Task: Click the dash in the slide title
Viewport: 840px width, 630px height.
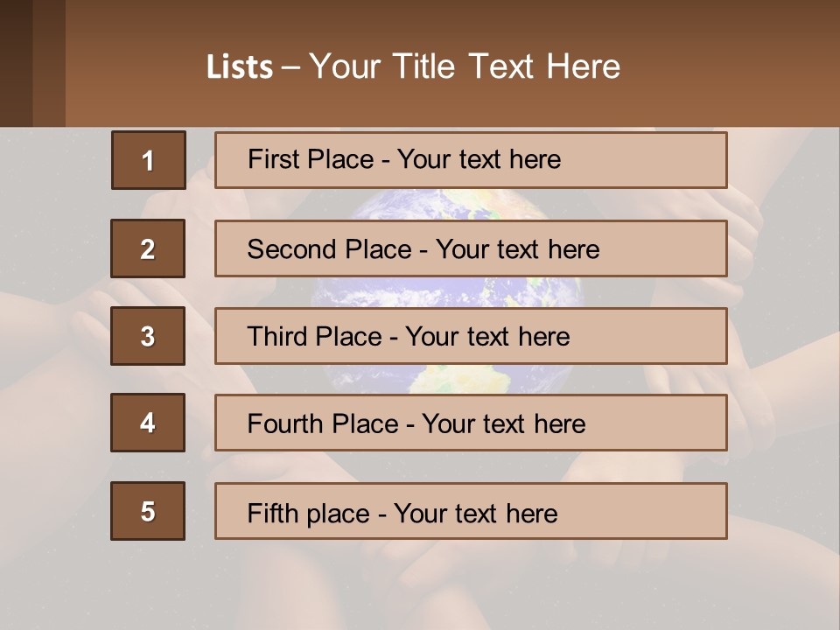Action: 291,67
